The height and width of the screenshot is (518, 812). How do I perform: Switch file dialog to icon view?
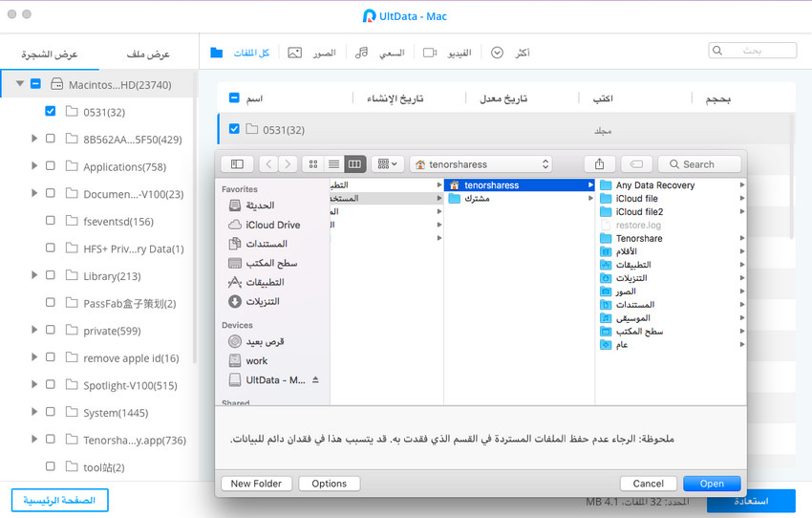tap(312, 164)
